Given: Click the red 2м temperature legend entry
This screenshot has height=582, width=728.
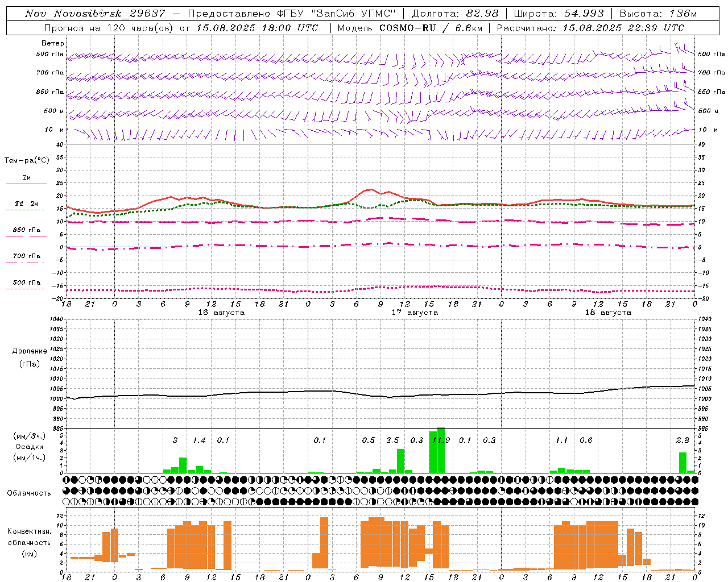Looking at the screenshot, I should (27, 178).
